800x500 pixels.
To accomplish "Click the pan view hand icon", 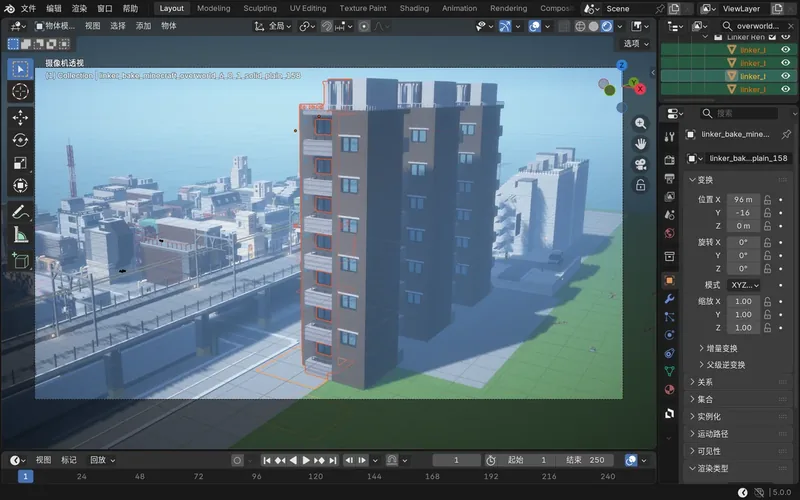I will click(640, 144).
